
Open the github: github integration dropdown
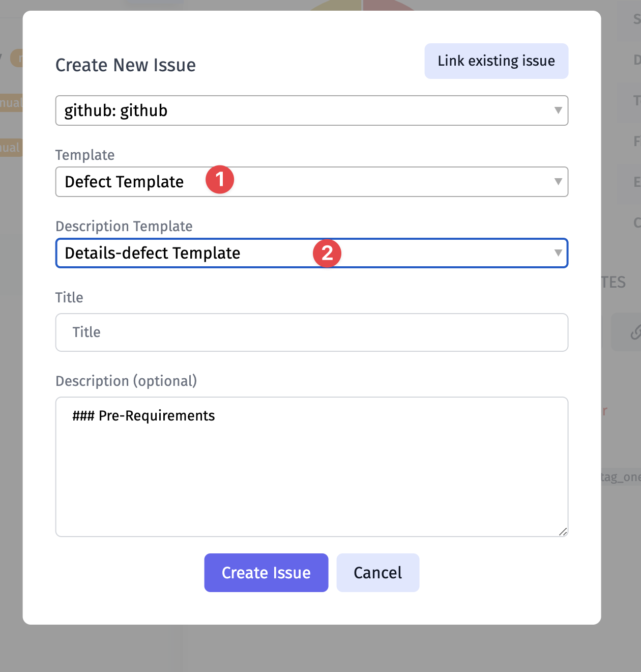[x=311, y=110]
